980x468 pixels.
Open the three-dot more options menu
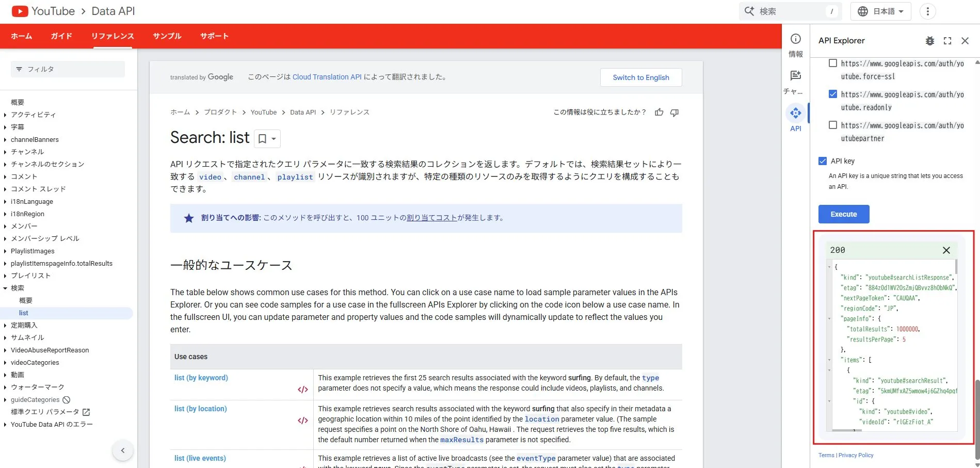click(927, 11)
